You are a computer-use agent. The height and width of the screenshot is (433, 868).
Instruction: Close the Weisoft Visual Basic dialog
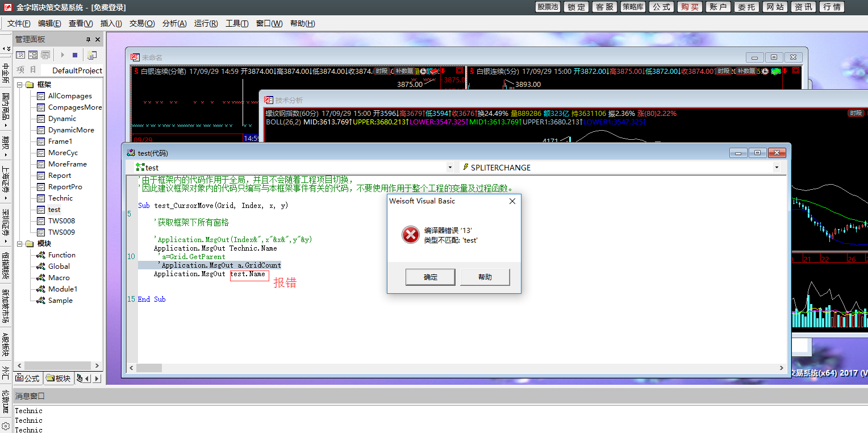pos(512,201)
